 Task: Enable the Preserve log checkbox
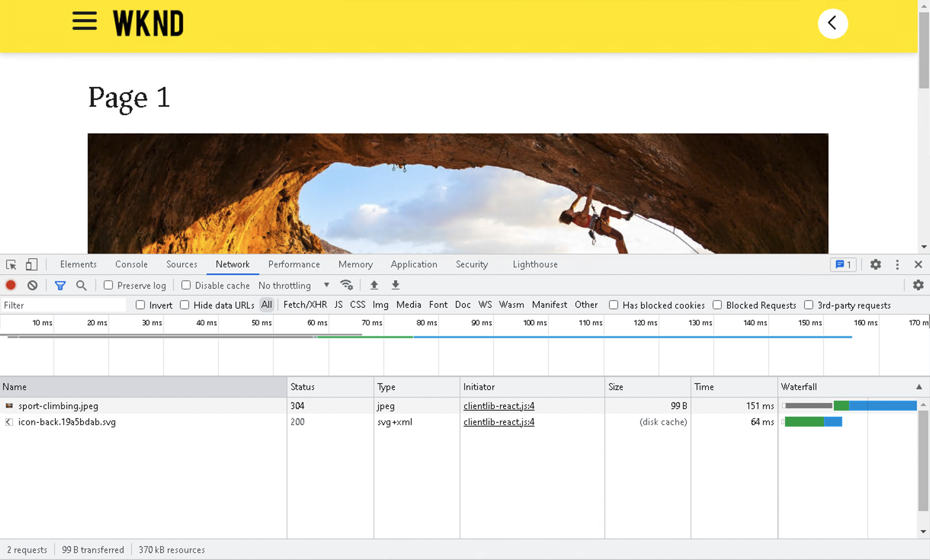point(109,285)
